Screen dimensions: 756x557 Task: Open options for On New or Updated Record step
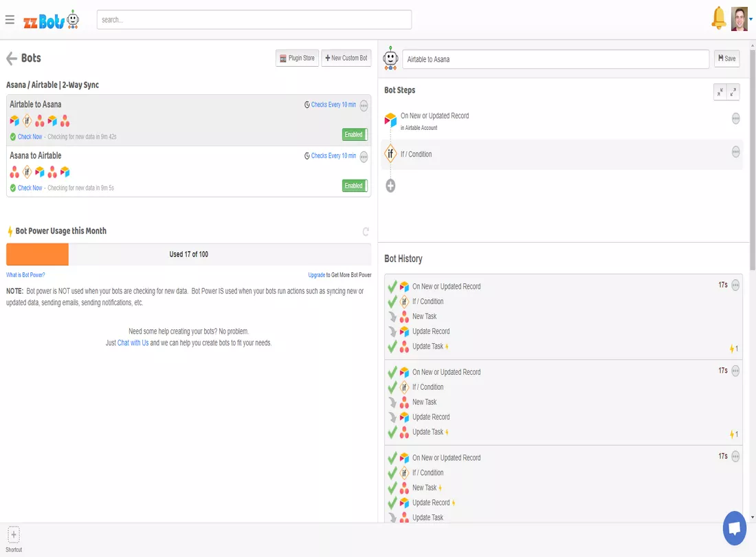736,119
